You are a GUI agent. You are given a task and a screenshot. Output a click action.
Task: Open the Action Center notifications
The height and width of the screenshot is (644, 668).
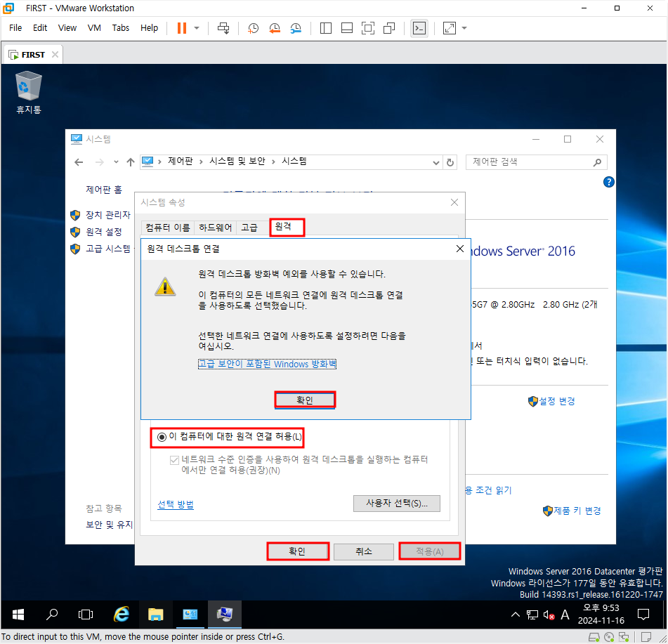tap(643, 615)
